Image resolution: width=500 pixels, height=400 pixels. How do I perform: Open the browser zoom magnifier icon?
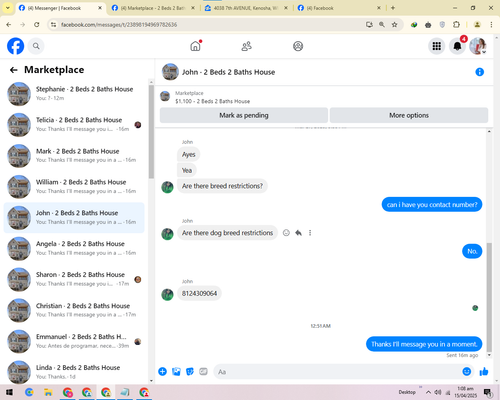tap(382, 25)
